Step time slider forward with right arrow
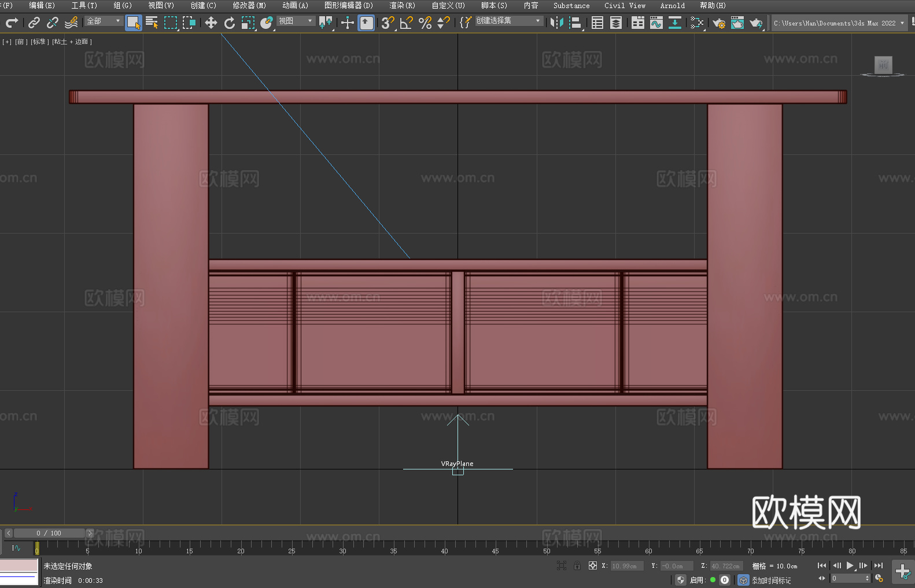This screenshot has width=915, height=588. tap(90, 533)
